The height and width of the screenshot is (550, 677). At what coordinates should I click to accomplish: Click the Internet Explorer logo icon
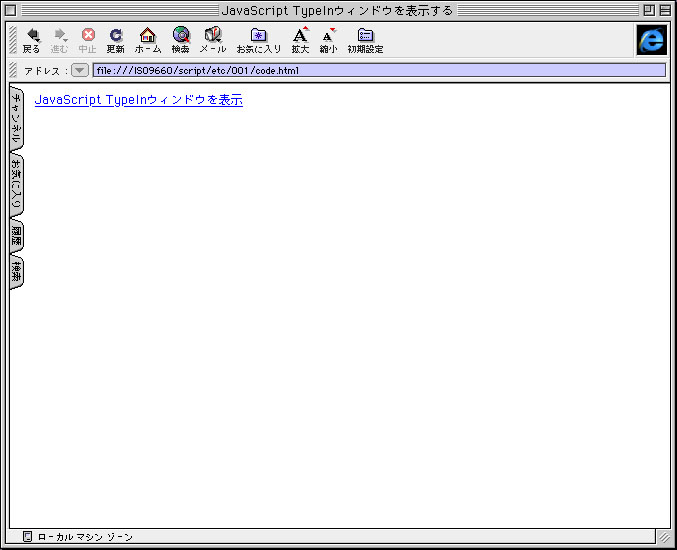pyautogui.click(x=651, y=40)
